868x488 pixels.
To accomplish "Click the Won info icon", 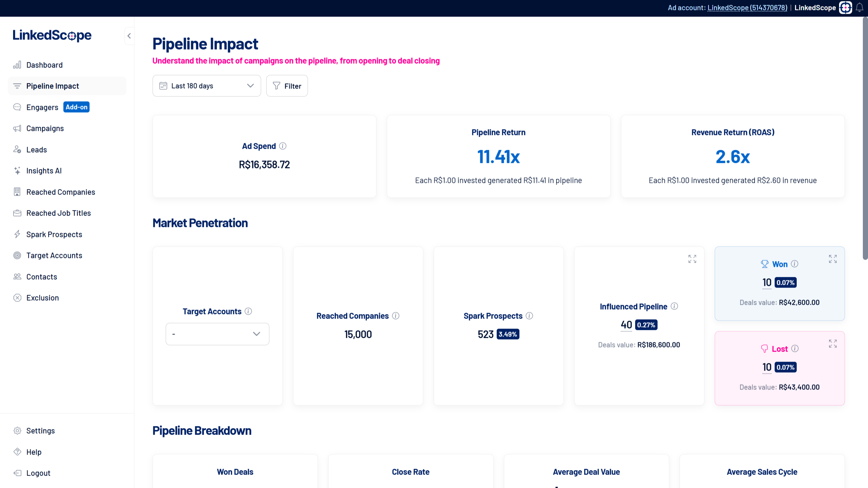I will click(795, 264).
